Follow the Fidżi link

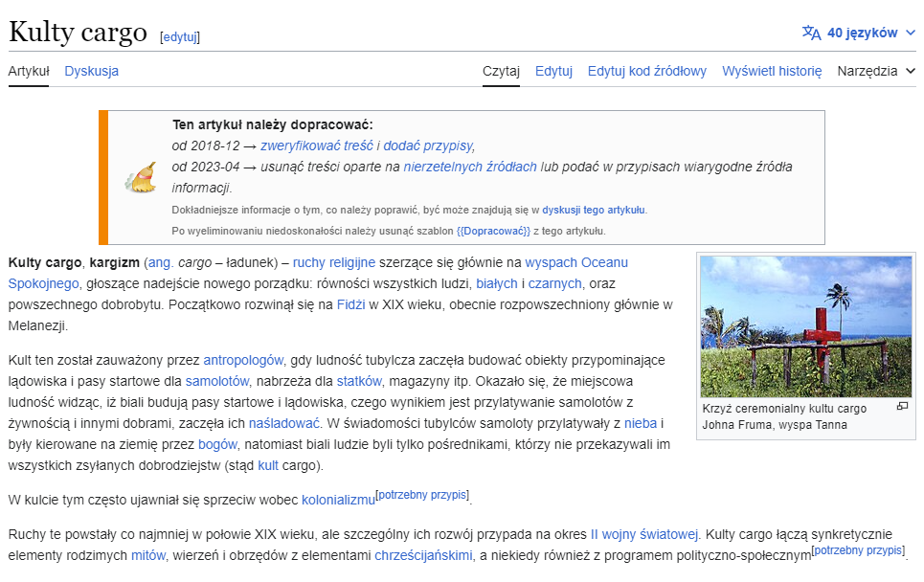350,304
